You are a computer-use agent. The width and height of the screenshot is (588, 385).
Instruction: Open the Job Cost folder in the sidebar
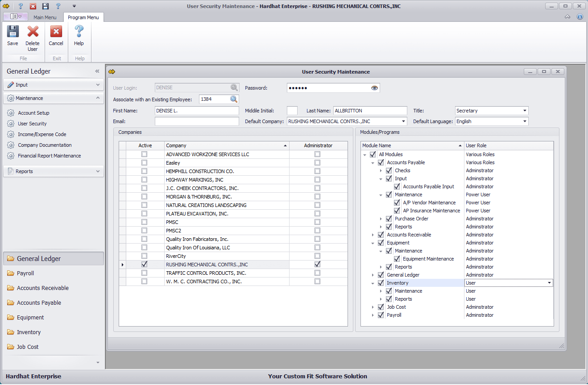[28, 347]
